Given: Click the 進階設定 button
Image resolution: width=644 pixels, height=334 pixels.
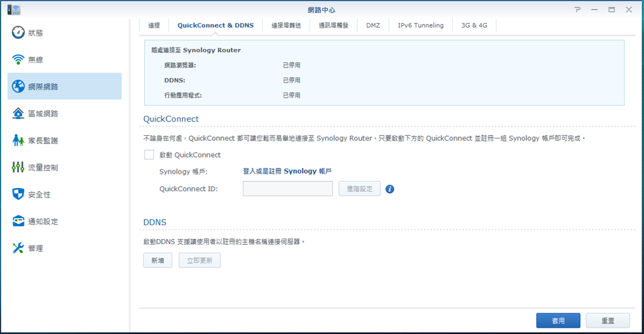Looking at the screenshot, I should [x=359, y=189].
